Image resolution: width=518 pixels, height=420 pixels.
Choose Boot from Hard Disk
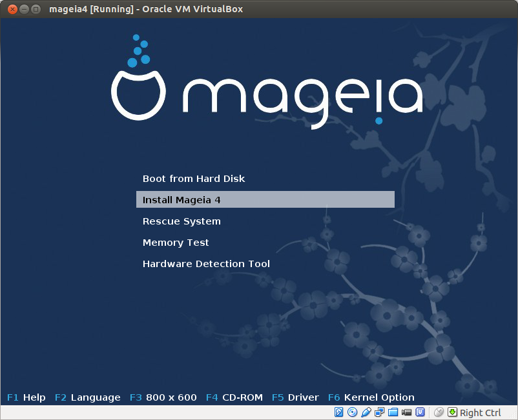pos(193,179)
